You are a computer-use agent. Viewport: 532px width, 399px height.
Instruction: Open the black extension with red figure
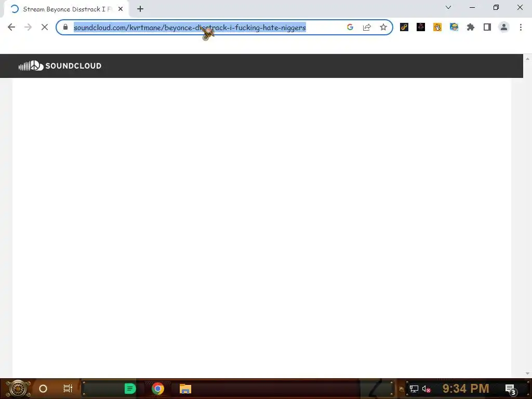421,27
